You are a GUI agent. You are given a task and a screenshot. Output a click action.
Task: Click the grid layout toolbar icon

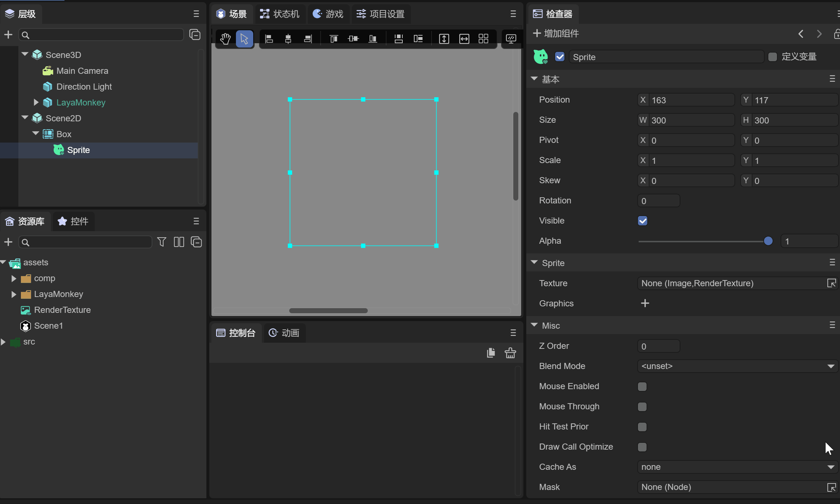(483, 39)
